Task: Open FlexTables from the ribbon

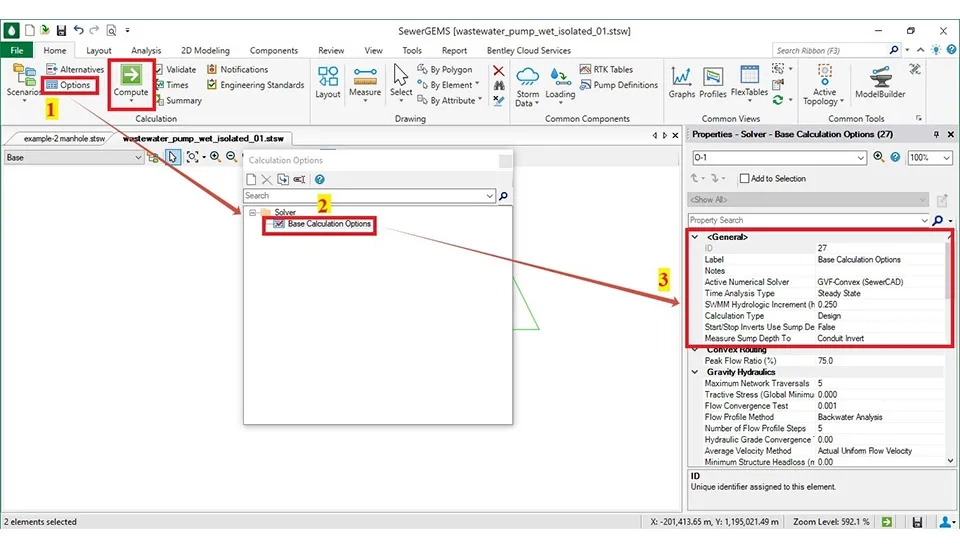Action: [x=749, y=82]
